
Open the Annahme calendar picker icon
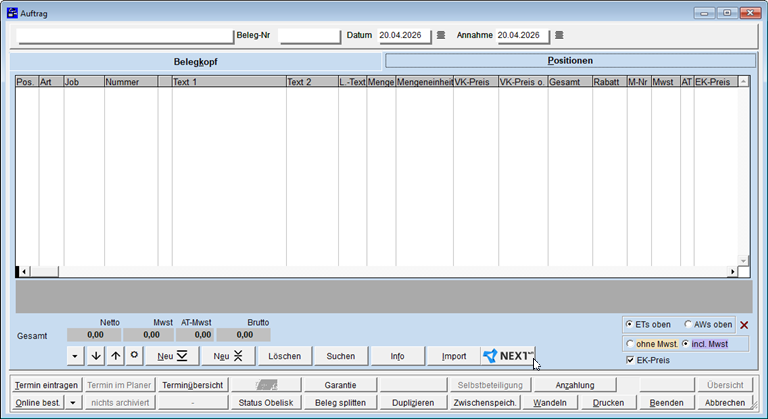pos(559,35)
